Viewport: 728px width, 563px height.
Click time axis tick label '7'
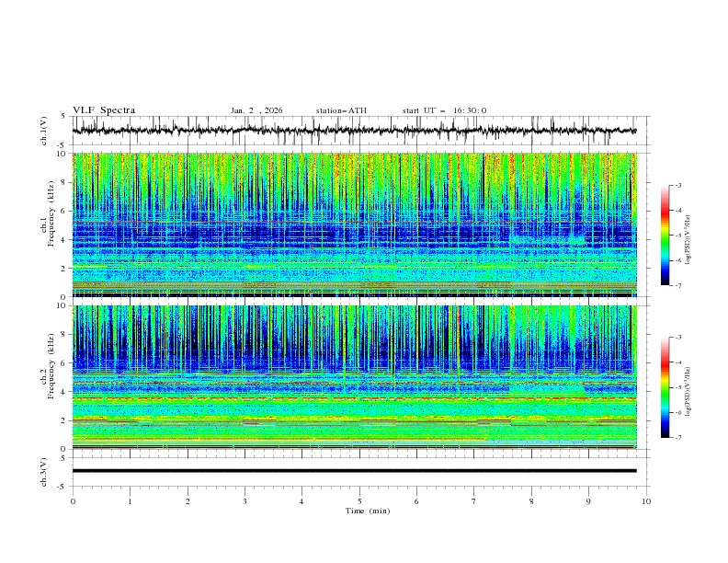474,501
